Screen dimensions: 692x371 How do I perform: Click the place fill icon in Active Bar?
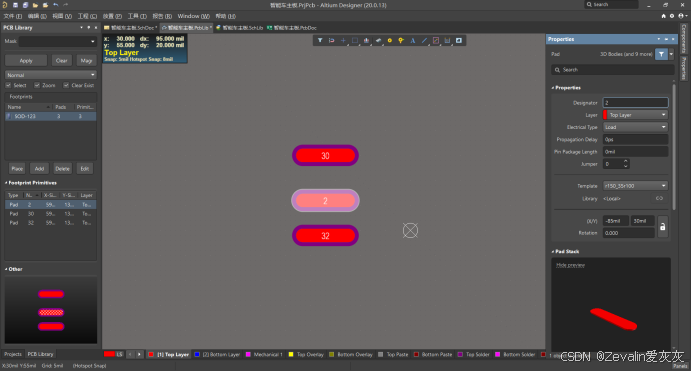point(459,40)
